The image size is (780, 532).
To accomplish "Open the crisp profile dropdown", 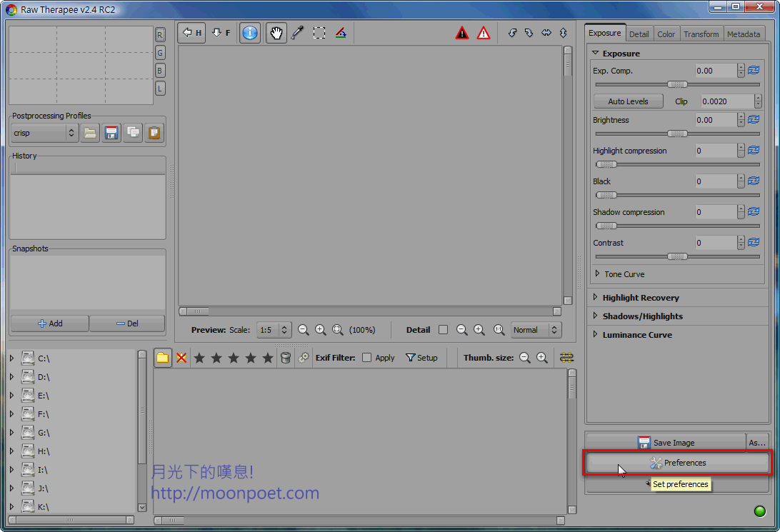I will tap(45, 133).
